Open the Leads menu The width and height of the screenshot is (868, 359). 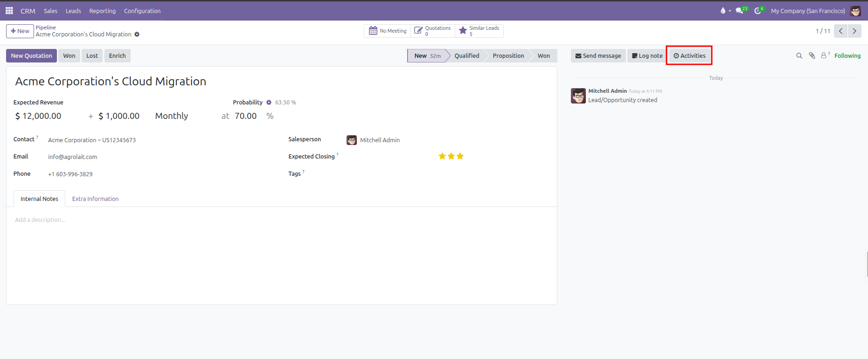[x=73, y=11]
